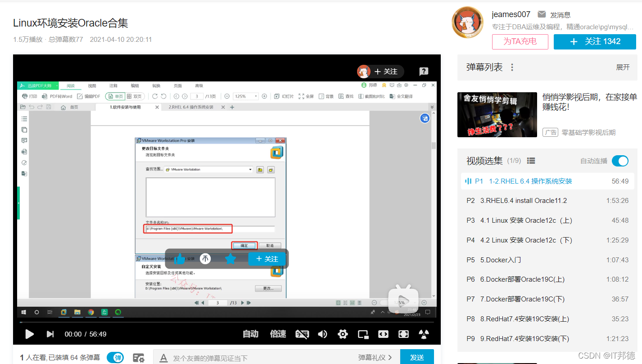
Task: Enable picture-in-picture mini player icon
Action: click(x=363, y=334)
